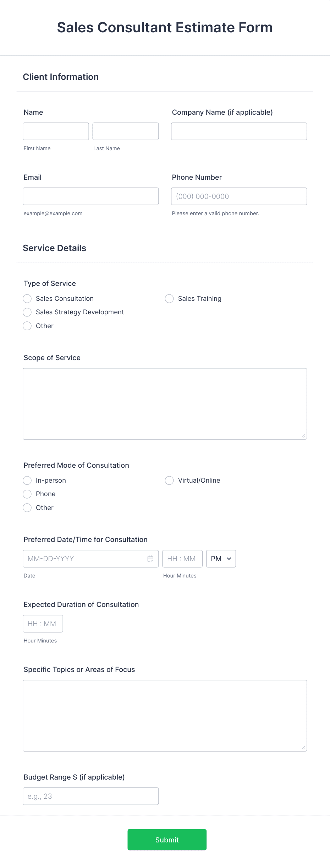Click the First Name input field
This screenshot has width=330, height=868.
tap(56, 131)
